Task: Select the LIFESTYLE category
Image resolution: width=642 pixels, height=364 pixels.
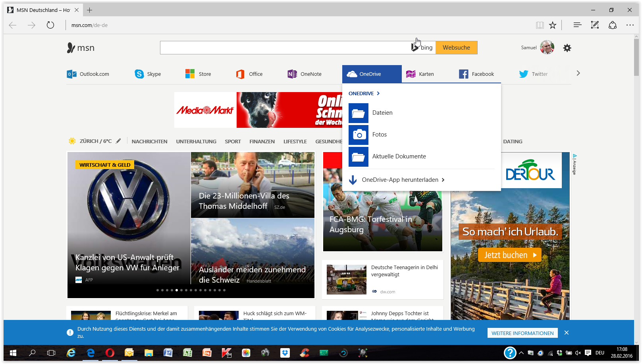Action: point(295,141)
